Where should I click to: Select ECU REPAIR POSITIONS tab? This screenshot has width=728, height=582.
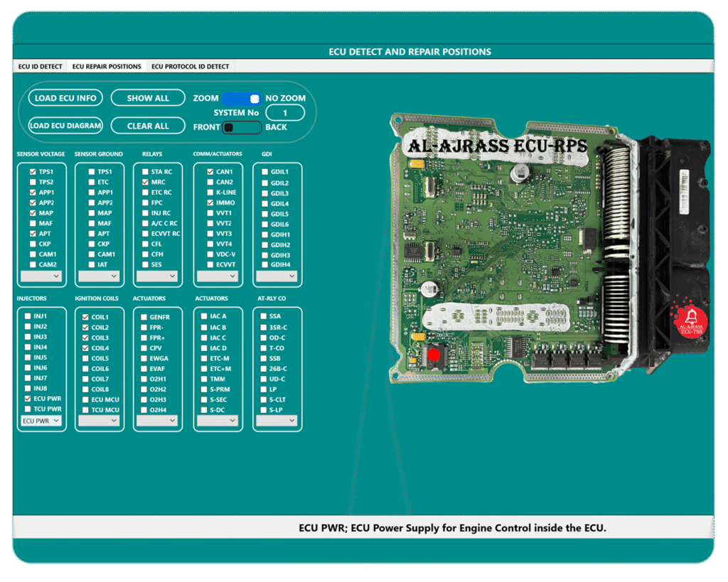[x=107, y=66]
